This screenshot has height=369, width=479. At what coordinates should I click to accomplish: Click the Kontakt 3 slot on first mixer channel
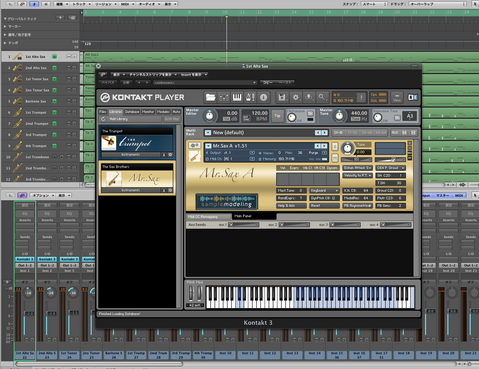[x=25, y=259]
